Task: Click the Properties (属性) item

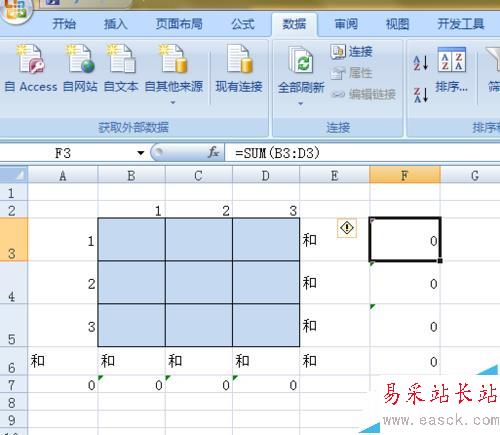Action: point(352,73)
